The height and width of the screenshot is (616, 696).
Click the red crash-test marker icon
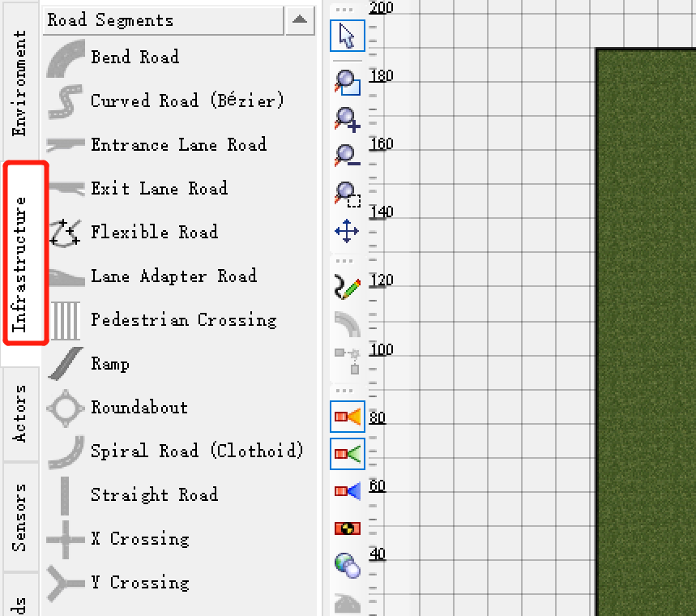tap(347, 528)
